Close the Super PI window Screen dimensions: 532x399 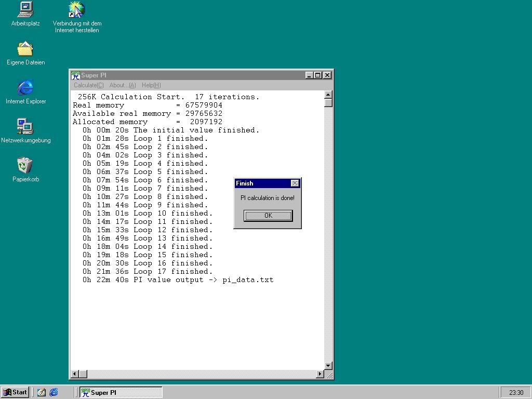pyautogui.click(x=327, y=75)
